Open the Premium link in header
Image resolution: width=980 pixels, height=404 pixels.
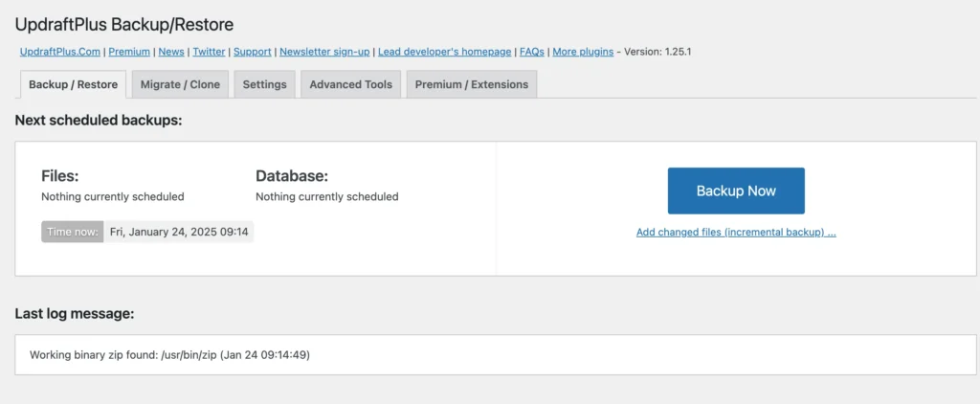[x=129, y=52]
